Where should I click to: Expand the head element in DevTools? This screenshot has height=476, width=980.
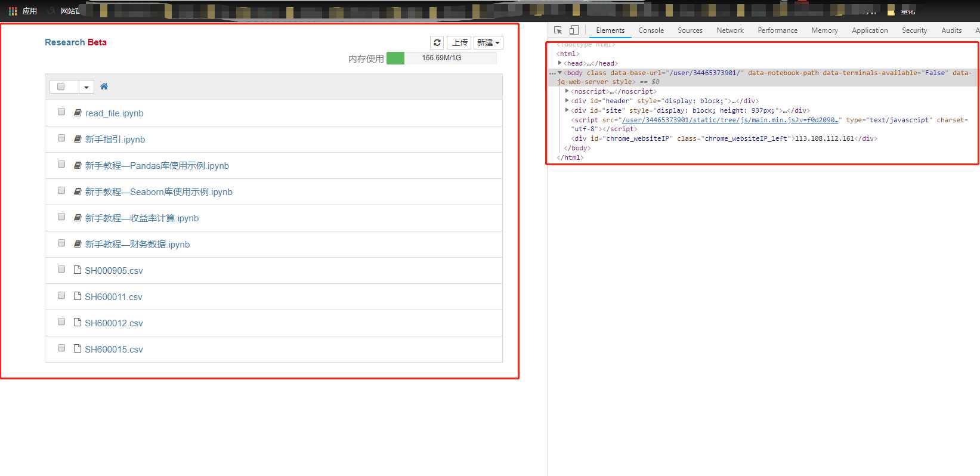point(559,63)
